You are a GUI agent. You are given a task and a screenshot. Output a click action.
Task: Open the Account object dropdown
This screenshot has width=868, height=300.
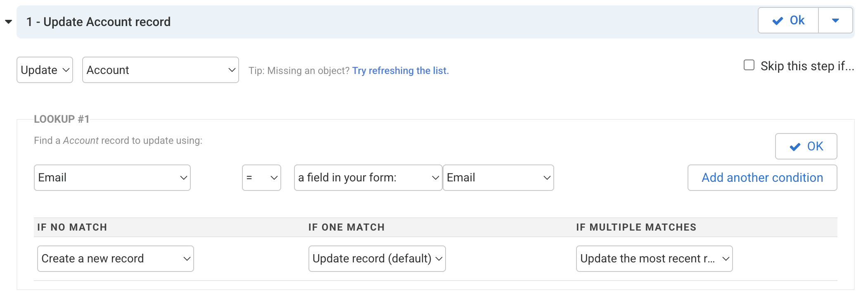tap(160, 70)
